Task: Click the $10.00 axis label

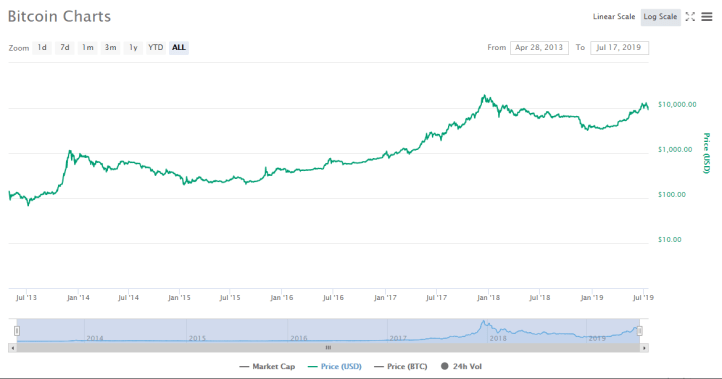Action: (670, 239)
